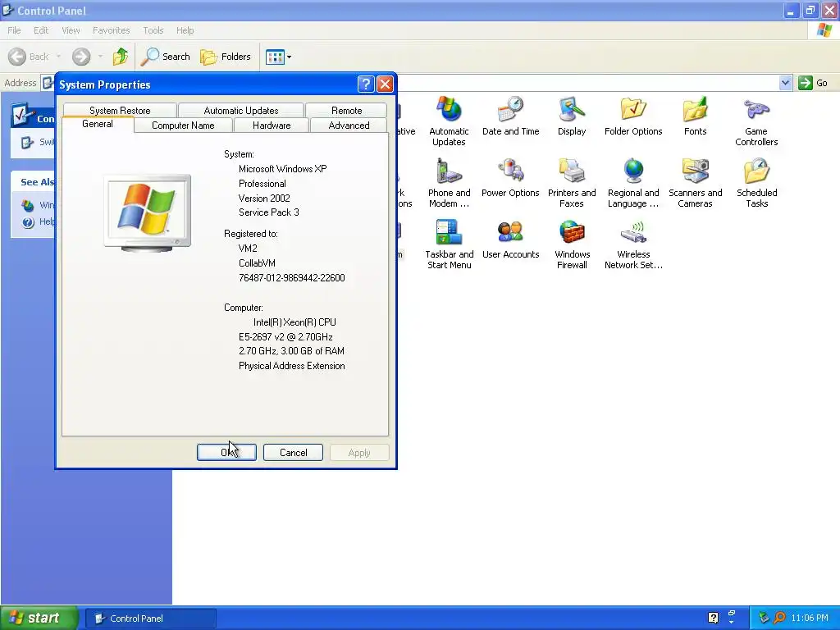
Task: Click the help question mark in System Properties
Action: point(365,84)
